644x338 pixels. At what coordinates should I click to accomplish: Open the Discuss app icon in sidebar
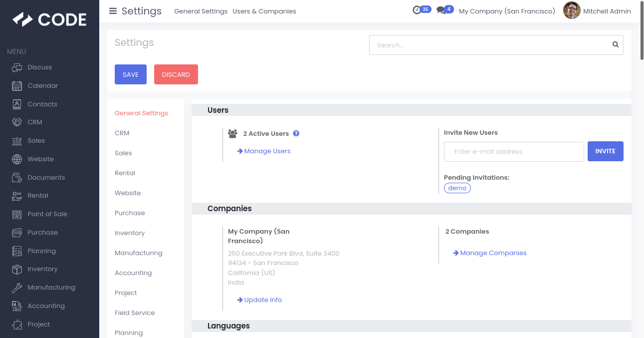click(x=17, y=67)
